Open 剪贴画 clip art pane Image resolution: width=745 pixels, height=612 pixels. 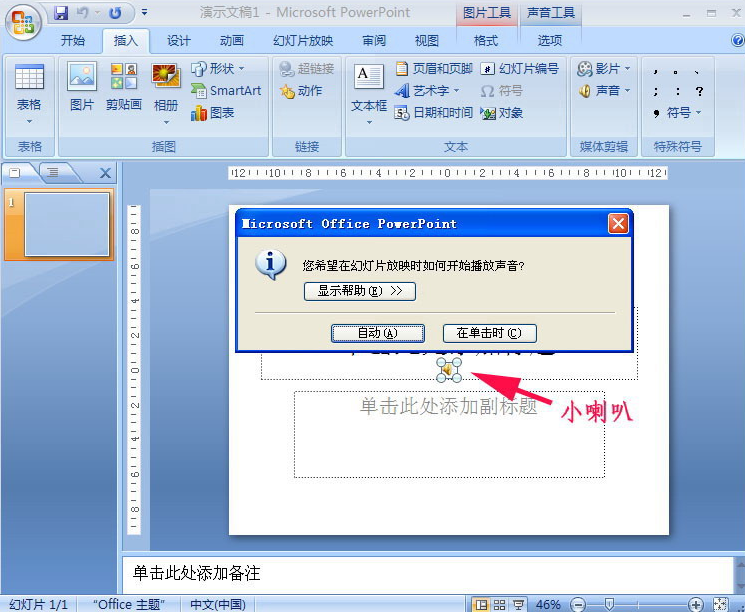pos(124,87)
